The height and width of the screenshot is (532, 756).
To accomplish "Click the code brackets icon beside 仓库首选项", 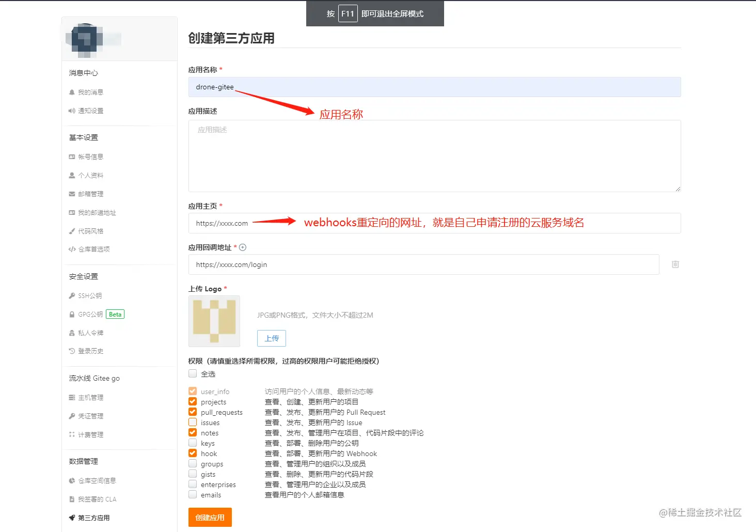I will [72, 249].
